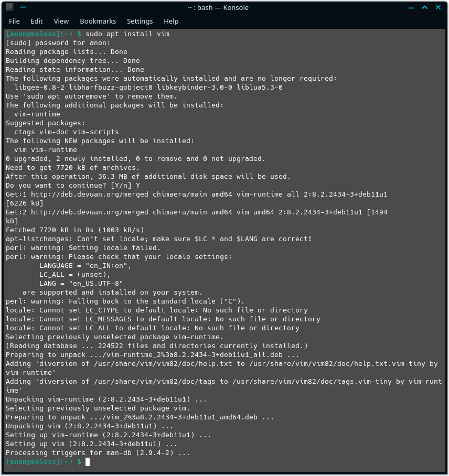Click the [anon@koloss] prompt on the last line
This screenshot has width=449, height=476.
point(33,462)
